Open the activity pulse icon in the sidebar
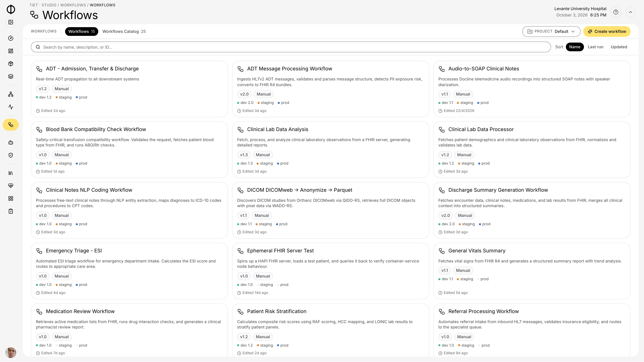The height and width of the screenshot is (362, 644). click(11, 107)
